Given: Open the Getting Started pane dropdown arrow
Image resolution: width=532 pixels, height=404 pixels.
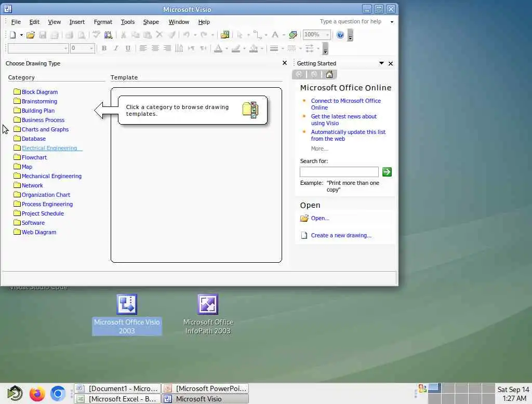Looking at the screenshot, I should pyautogui.click(x=381, y=63).
